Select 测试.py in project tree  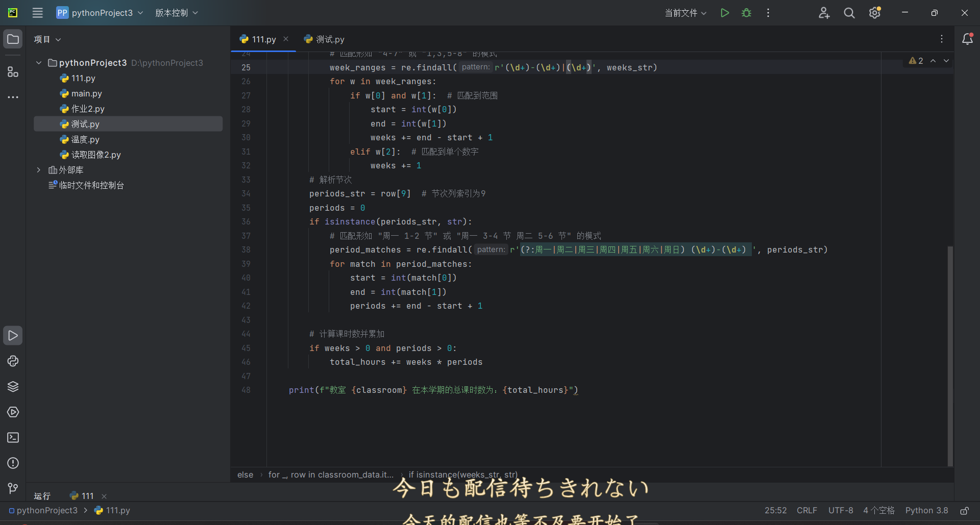pos(128,124)
